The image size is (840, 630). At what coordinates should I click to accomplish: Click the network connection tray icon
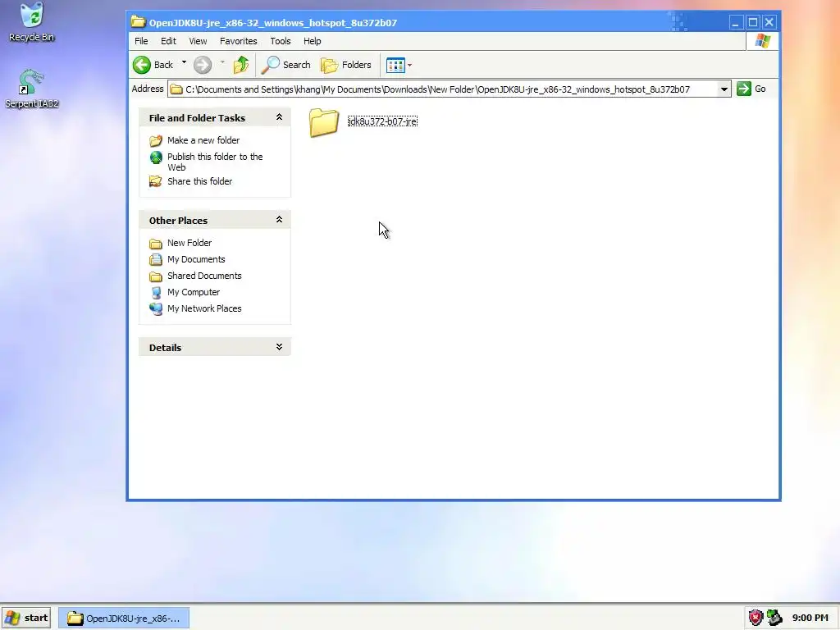click(x=774, y=618)
